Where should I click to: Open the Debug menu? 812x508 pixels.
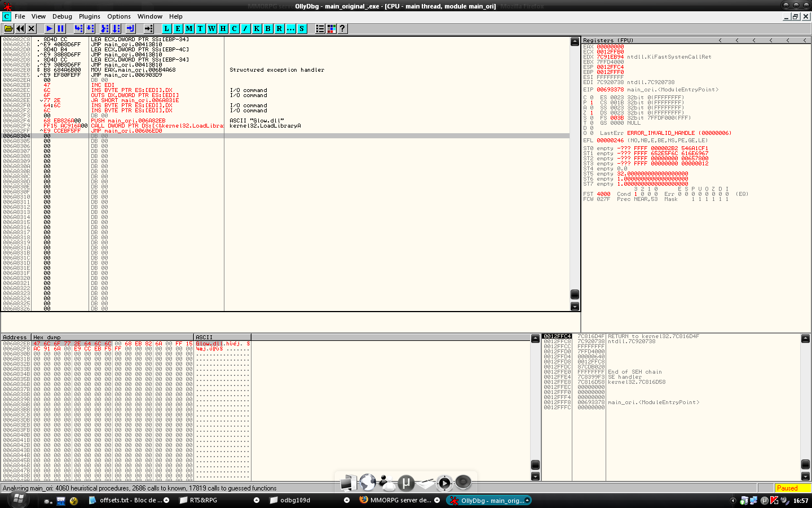[x=62, y=16]
